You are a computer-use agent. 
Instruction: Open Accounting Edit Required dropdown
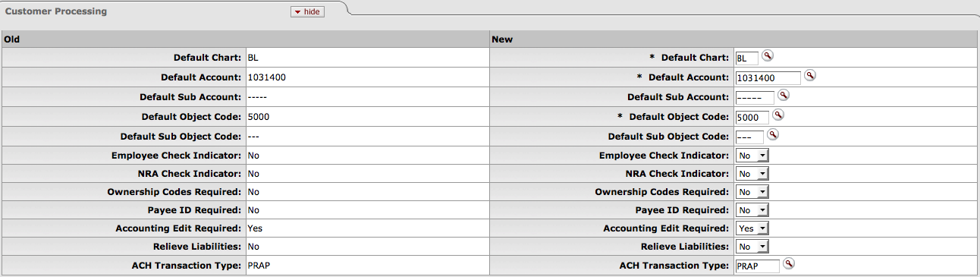point(752,228)
